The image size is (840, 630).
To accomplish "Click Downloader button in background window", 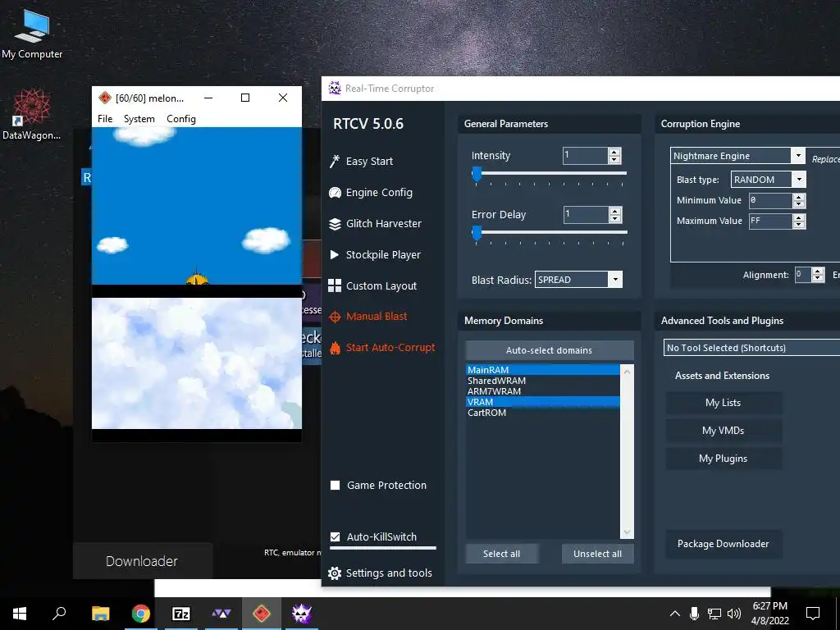I will pyautogui.click(x=142, y=561).
